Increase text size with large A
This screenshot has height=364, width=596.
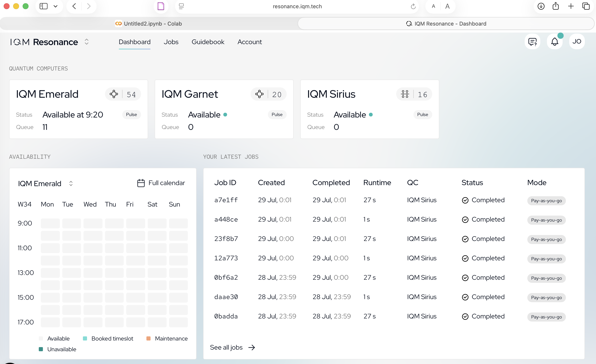(448, 6)
